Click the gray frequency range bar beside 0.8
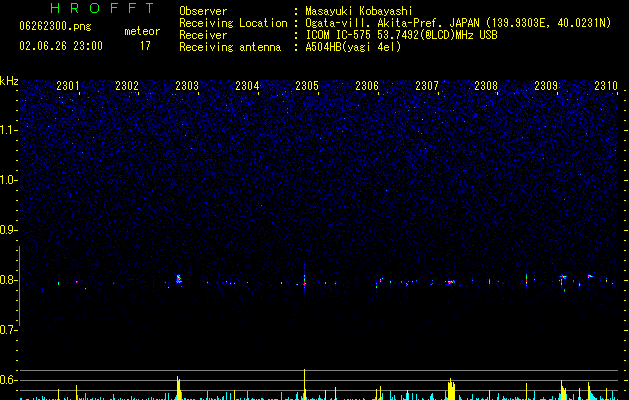This screenshot has height=400, width=629. click(20, 286)
